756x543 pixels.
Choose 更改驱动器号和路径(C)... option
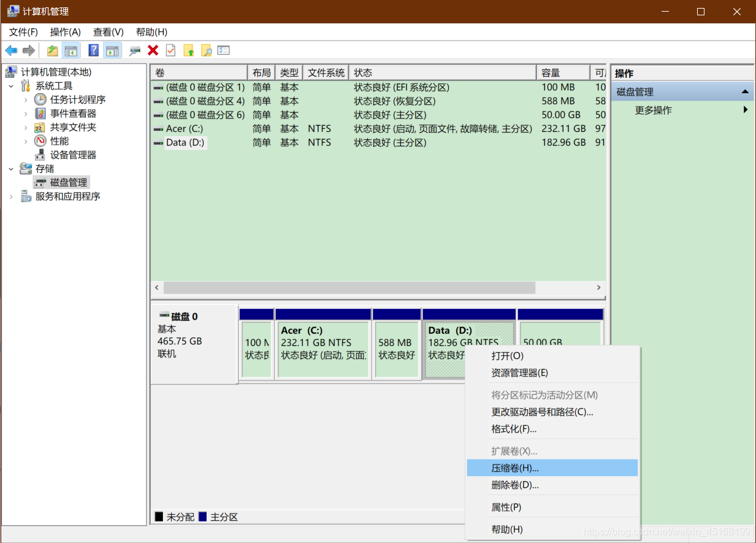click(x=552, y=412)
